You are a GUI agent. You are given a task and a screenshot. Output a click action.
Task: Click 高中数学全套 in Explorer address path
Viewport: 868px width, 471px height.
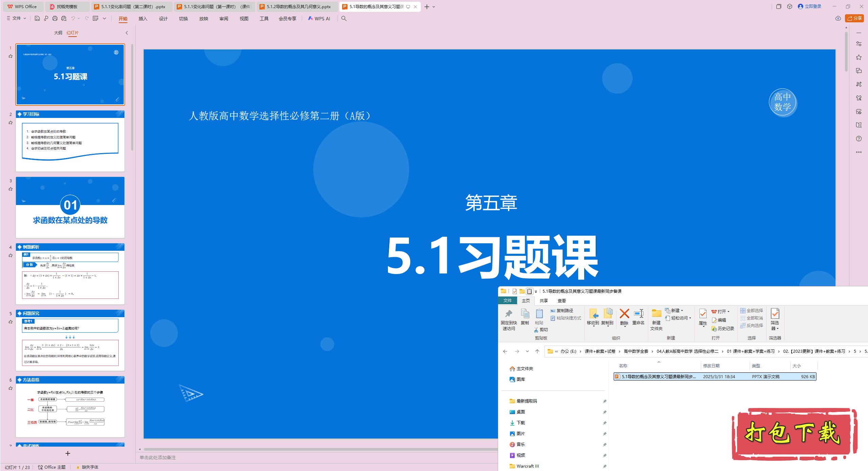click(x=636, y=351)
